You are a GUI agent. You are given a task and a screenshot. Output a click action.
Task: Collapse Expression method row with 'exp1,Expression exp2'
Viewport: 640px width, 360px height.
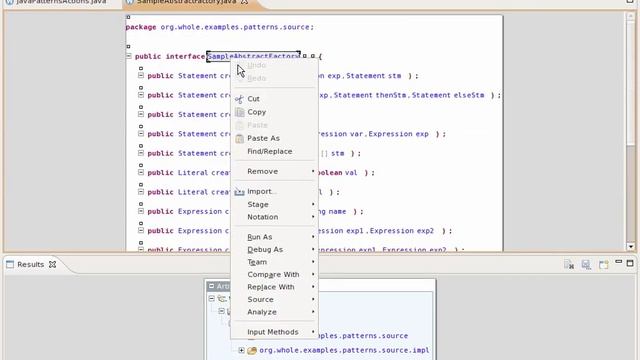[x=141, y=230]
